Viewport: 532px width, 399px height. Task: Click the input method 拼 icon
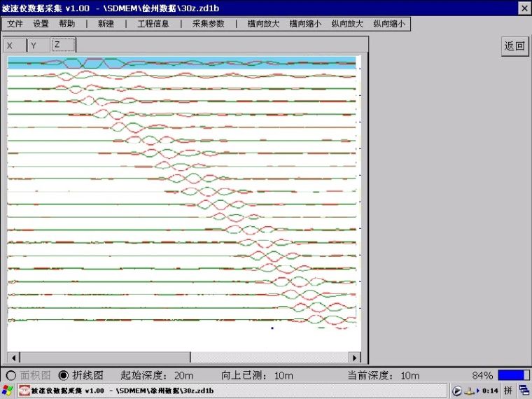(508, 390)
